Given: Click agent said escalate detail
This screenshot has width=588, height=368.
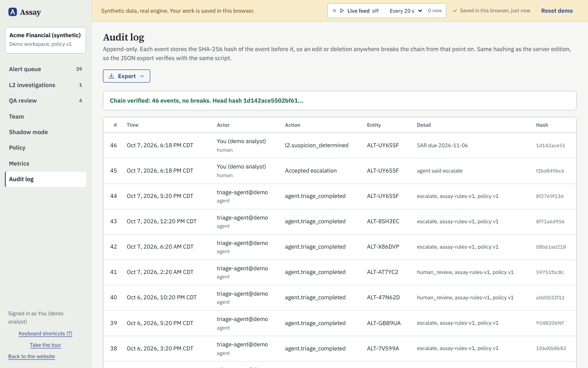Looking at the screenshot, I should tap(440, 171).
